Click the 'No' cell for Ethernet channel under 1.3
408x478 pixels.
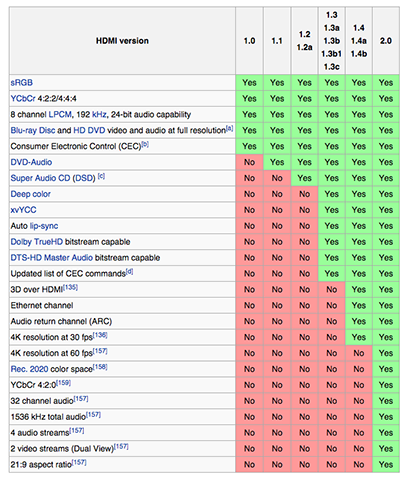[x=332, y=305]
